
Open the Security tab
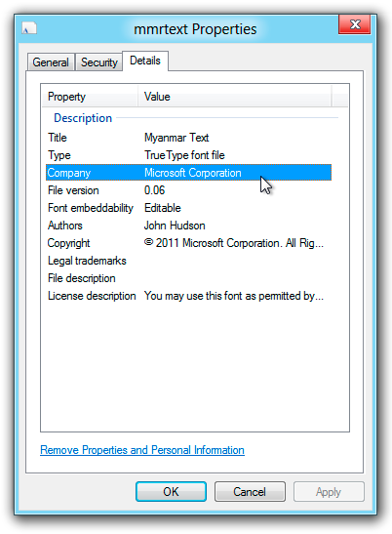(x=99, y=62)
